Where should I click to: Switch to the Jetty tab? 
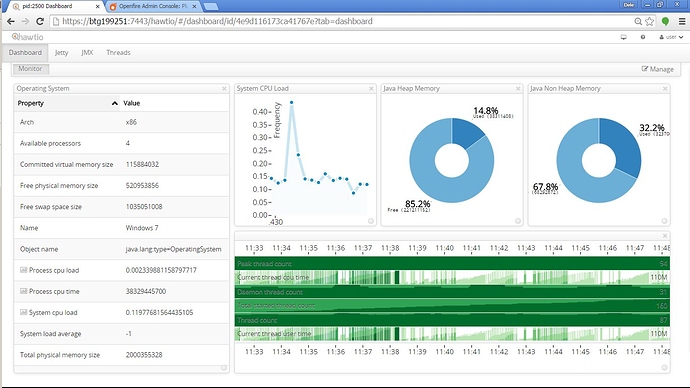(x=61, y=52)
